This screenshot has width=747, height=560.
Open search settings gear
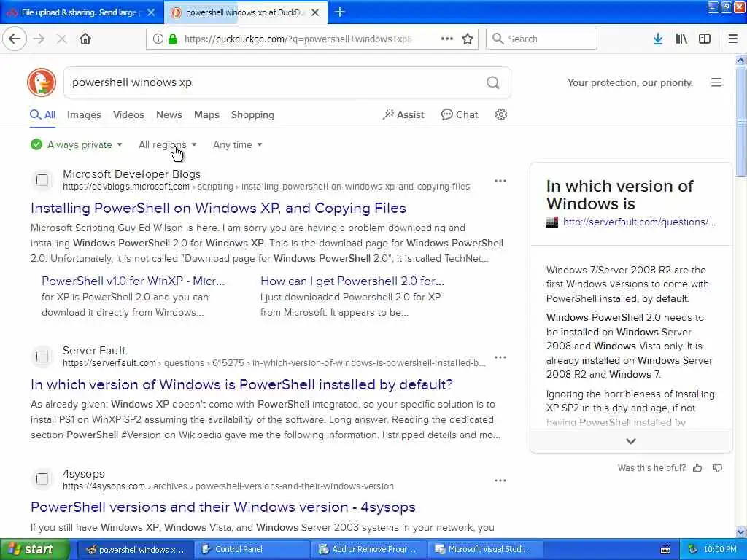(500, 114)
